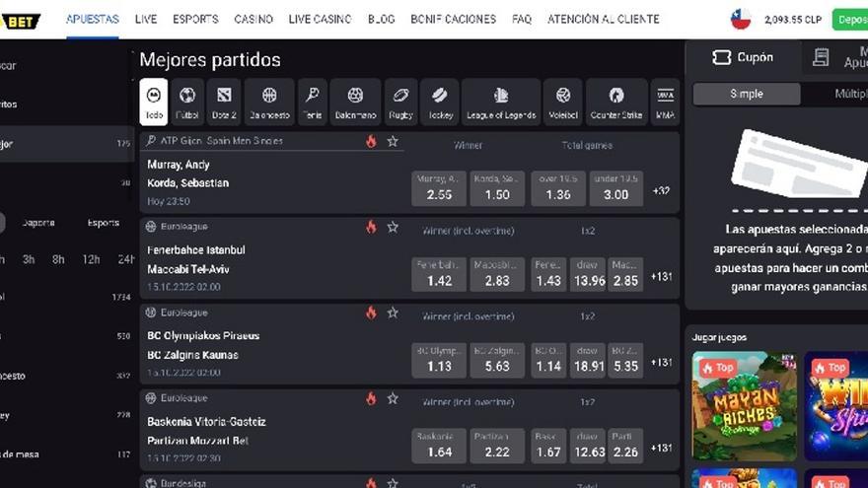Open the FAQ menu
Viewport: 868px width, 488px height.
(x=522, y=20)
